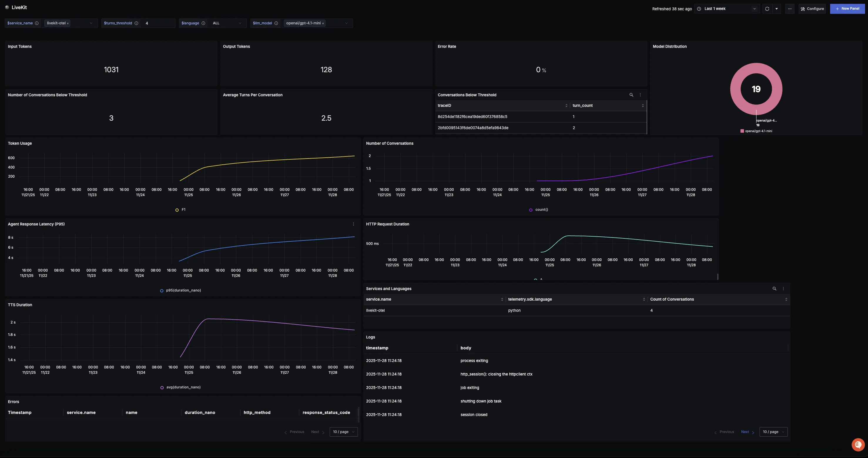Viewport: 868px width, 458px height.
Task: Open the 10 / page size dropdown
Action: coord(343,432)
